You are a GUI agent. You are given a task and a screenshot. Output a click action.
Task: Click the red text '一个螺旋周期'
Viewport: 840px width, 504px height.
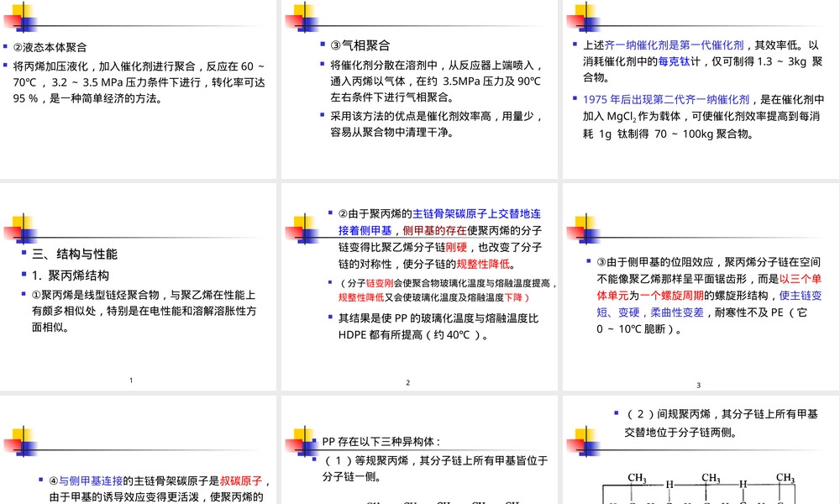point(672,296)
